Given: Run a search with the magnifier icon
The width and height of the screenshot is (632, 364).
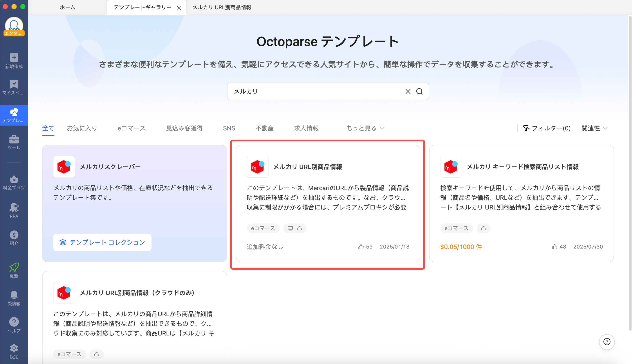Looking at the screenshot, I should click(x=419, y=91).
